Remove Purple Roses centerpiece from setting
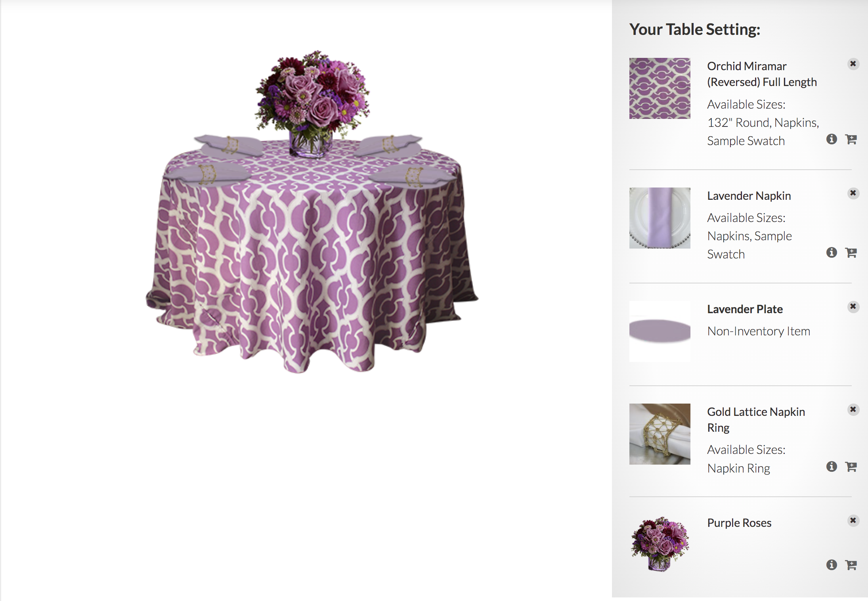868x601 pixels. point(853,520)
